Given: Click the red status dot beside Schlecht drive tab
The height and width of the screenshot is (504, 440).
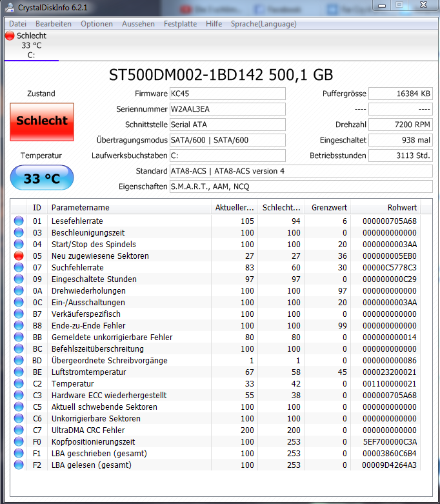Looking at the screenshot, I should point(10,35).
